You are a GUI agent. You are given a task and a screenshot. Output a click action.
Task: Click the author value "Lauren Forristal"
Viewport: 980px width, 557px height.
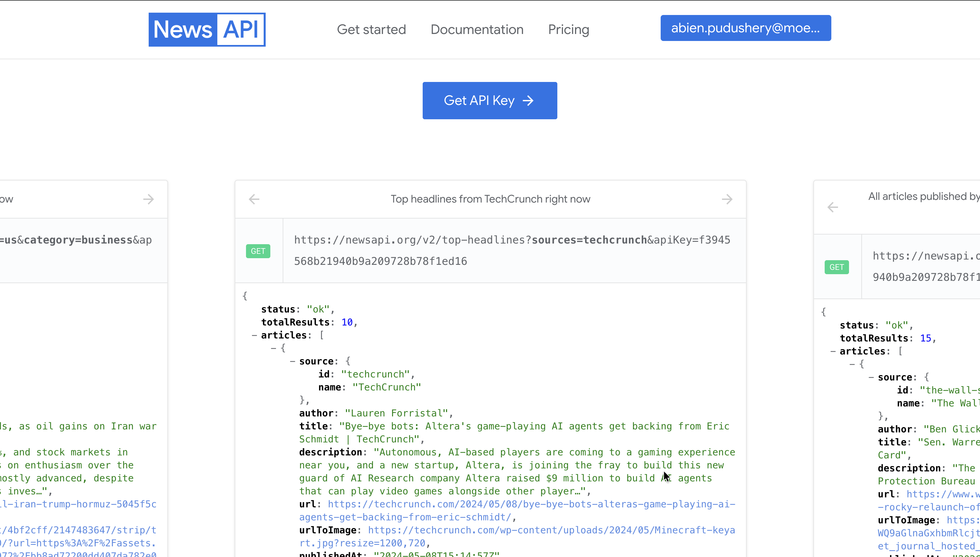(x=396, y=413)
